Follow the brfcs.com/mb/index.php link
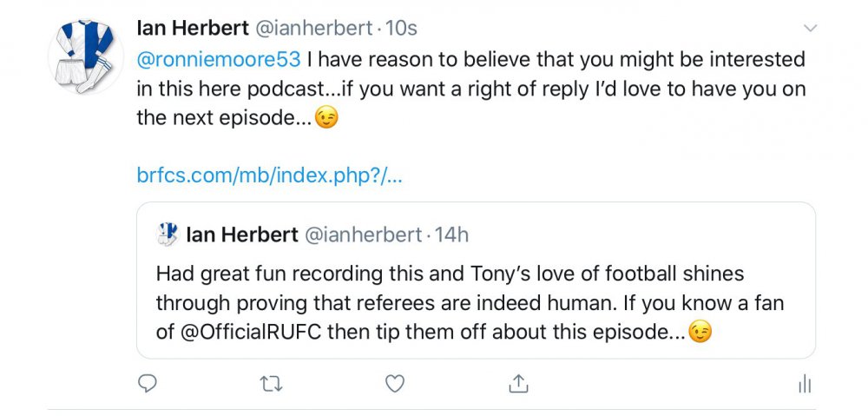Viewport: 868px width, 416px height. coord(270,175)
